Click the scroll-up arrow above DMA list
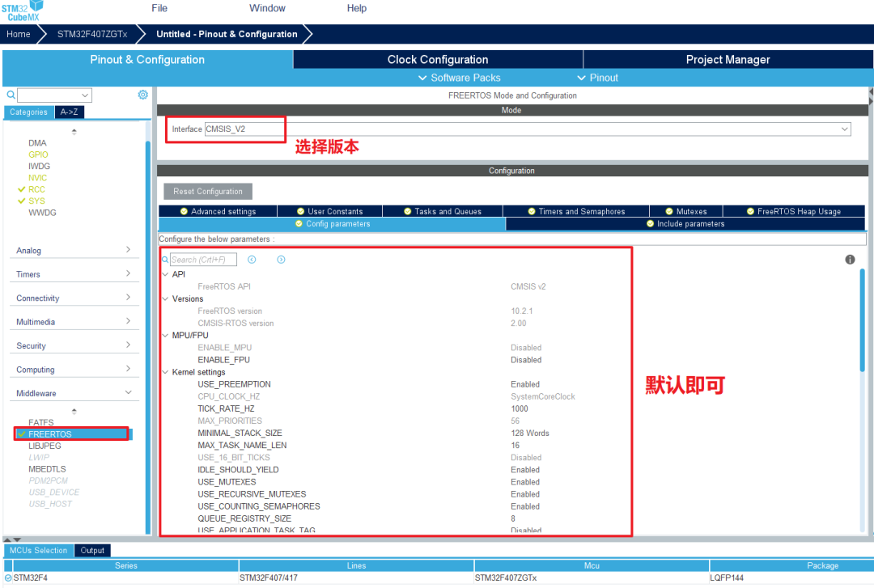The height and width of the screenshot is (588, 874). pyautogui.click(x=74, y=132)
